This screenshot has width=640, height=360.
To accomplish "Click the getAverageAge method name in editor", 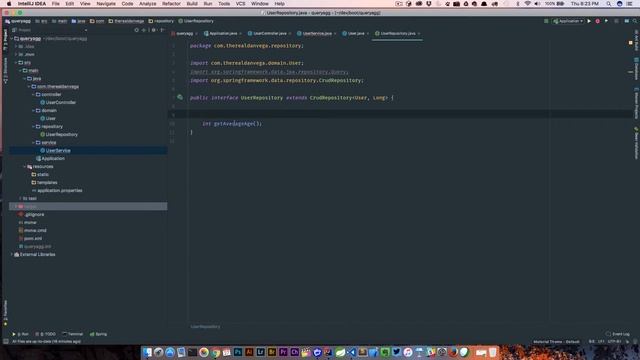I will (234, 123).
